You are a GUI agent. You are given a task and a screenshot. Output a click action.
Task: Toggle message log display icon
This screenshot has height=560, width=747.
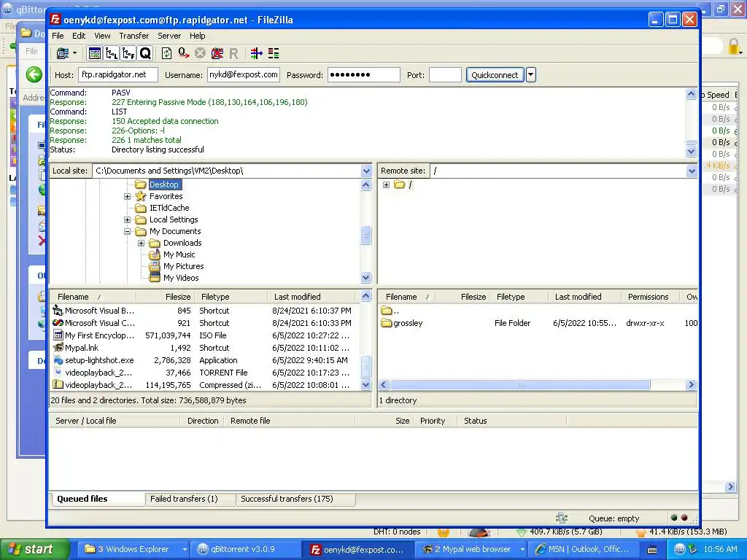tap(95, 53)
